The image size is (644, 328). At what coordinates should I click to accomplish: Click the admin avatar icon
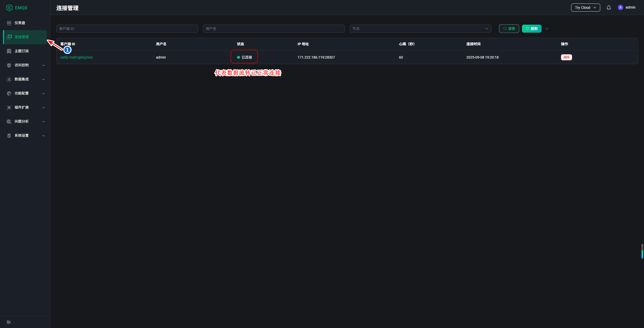click(x=620, y=8)
